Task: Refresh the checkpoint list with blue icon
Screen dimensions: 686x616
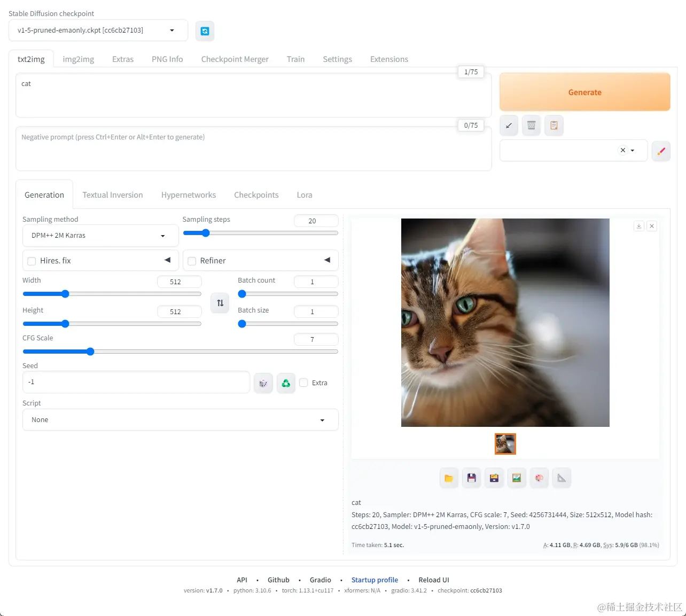Action: click(x=205, y=31)
